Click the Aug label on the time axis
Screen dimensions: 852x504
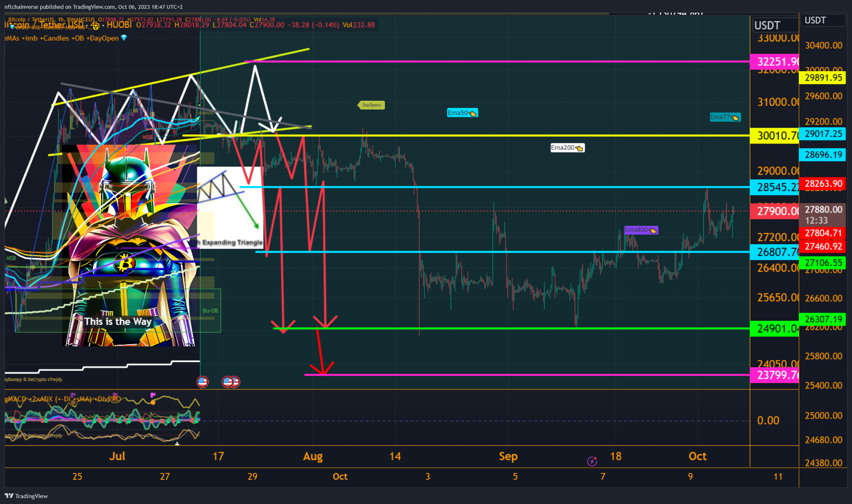pyautogui.click(x=313, y=456)
